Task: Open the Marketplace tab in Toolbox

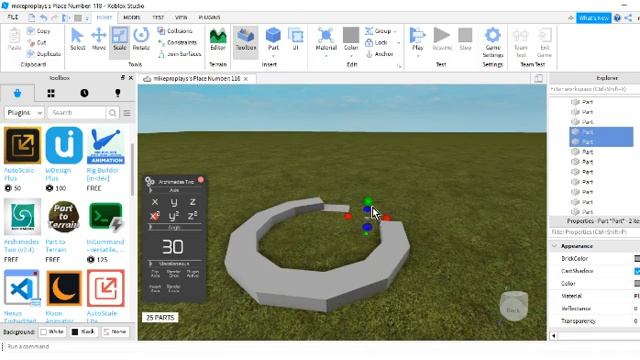Action: coord(17,93)
